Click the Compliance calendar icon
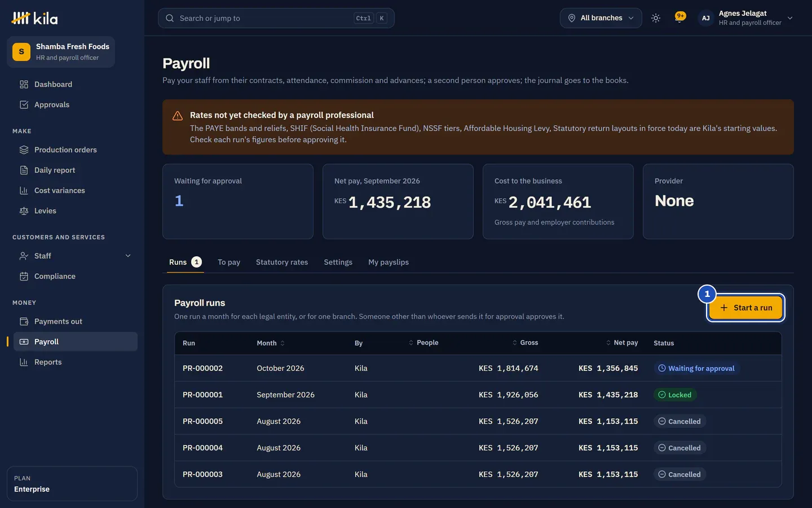The width and height of the screenshot is (812, 508). coord(24,276)
